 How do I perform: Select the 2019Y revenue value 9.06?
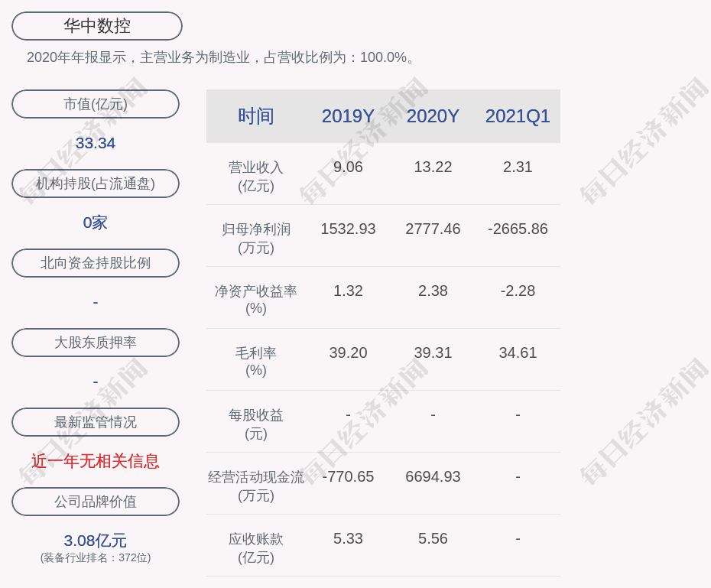pyautogui.click(x=348, y=167)
